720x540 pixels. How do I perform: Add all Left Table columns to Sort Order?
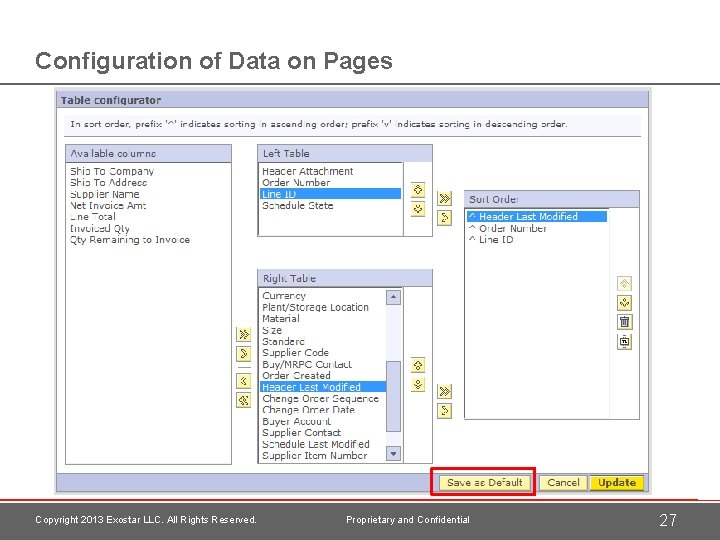(x=444, y=198)
